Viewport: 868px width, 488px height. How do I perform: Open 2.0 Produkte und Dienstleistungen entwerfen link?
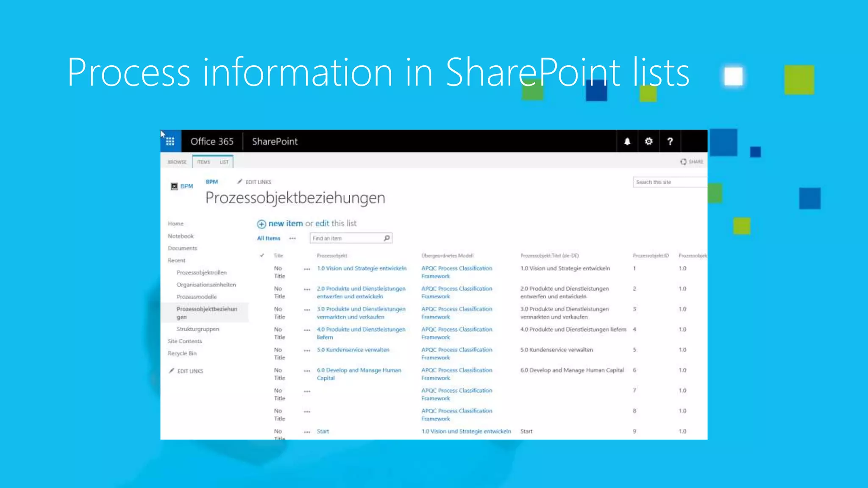pyautogui.click(x=361, y=292)
